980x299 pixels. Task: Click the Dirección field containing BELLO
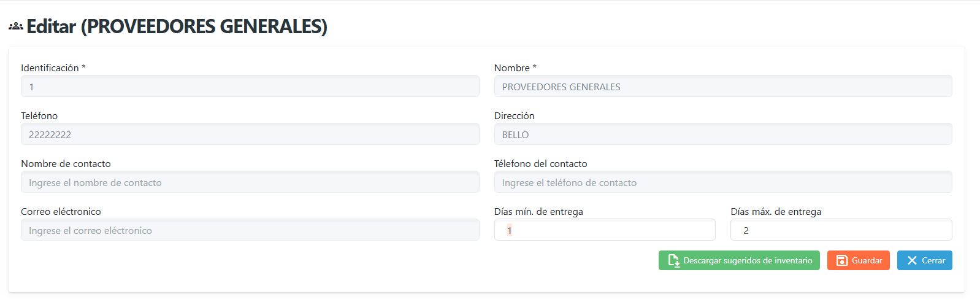coord(722,134)
